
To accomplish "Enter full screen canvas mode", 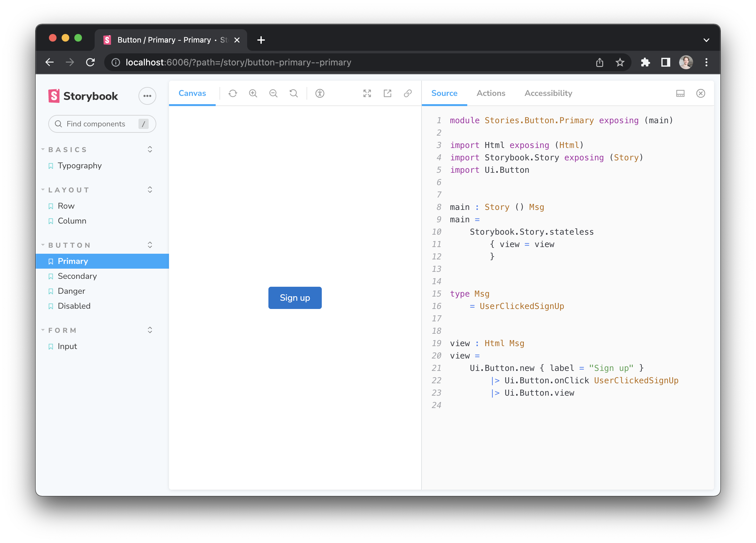I will pyautogui.click(x=367, y=93).
